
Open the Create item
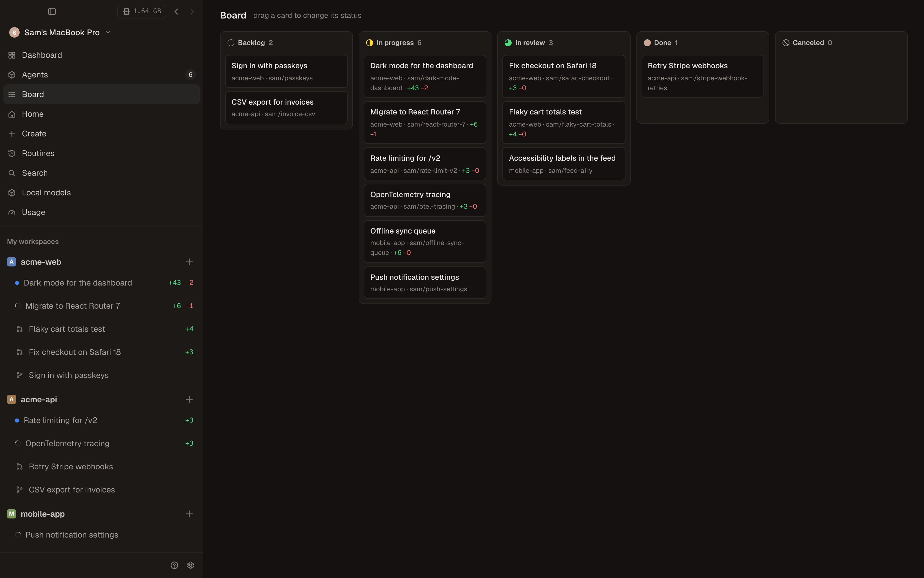(x=102, y=134)
